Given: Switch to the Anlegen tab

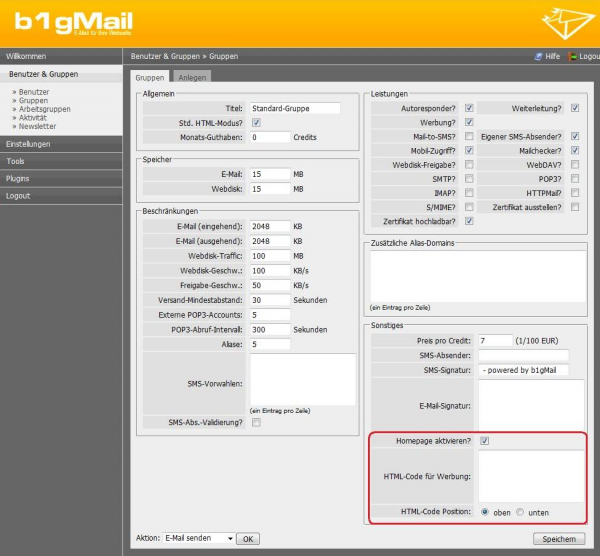Looking at the screenshot, I should tap(192, 78).
